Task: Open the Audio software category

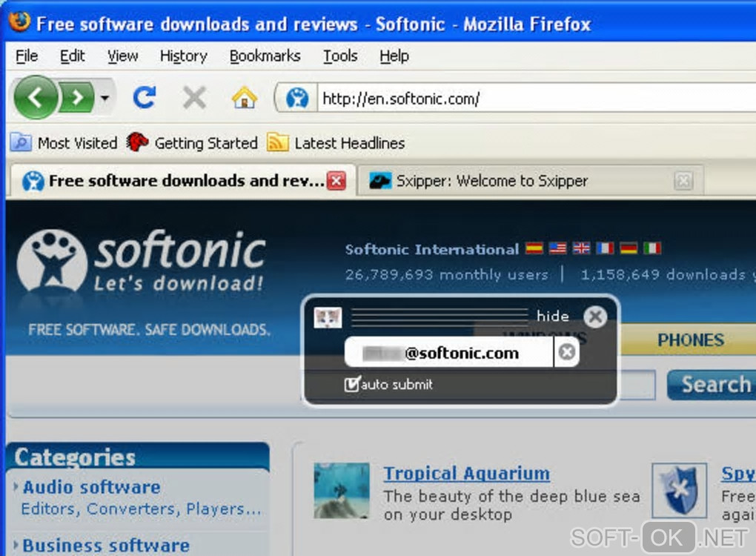Action: [x=92, y=487]
